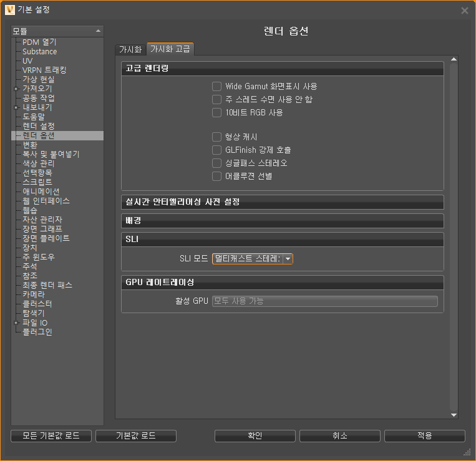Collapse the 고급 렌더링 section header
This screenshot has width=476, height=461.
coord(283,68)
